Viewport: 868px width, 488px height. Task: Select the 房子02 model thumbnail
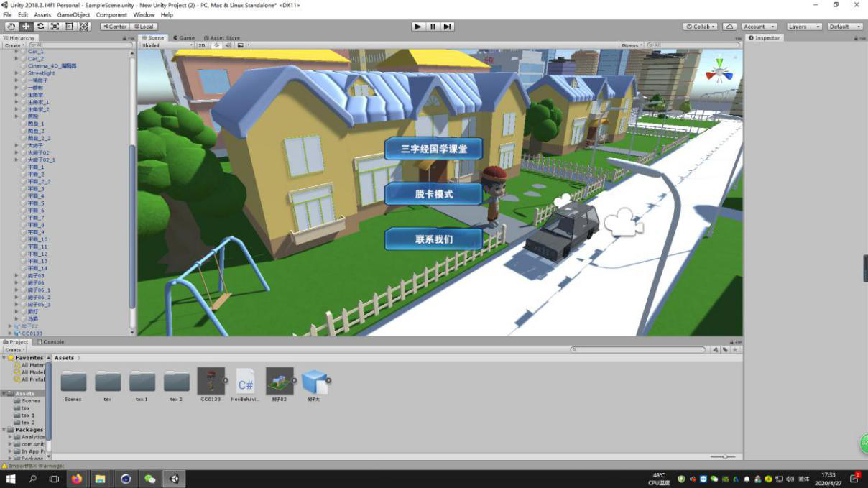[x=280, y=381]
